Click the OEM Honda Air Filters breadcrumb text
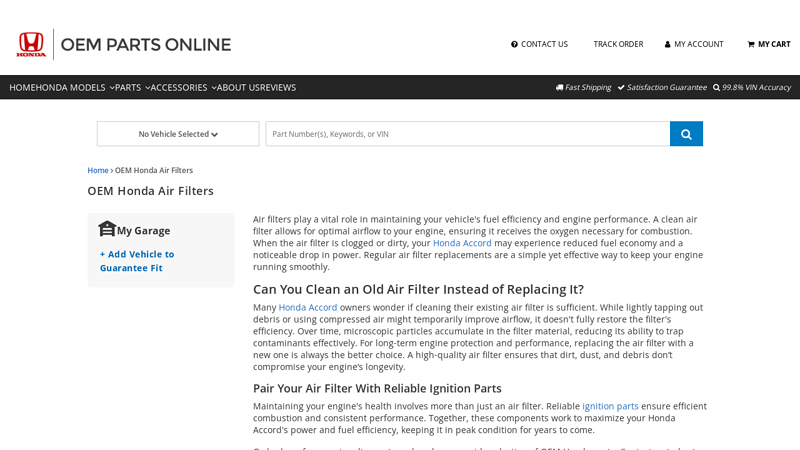This screenshot has height=450, width=800. 154,170
